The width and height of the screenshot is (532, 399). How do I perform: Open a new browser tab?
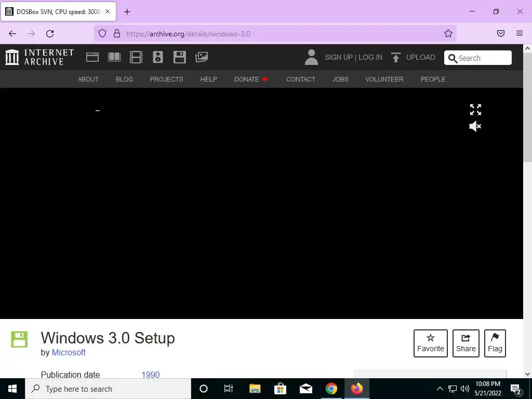tap(127, 11)
